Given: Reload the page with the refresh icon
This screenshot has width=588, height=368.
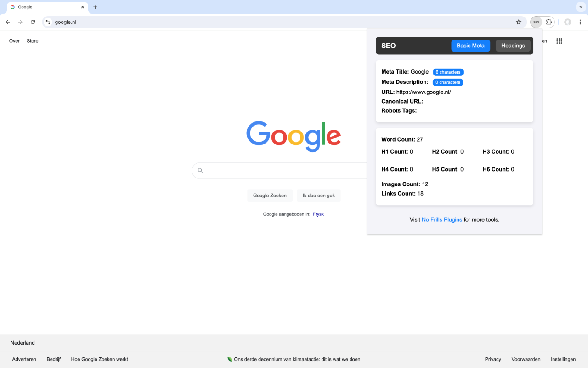Looking at the screenshot, I should point(33,22).
